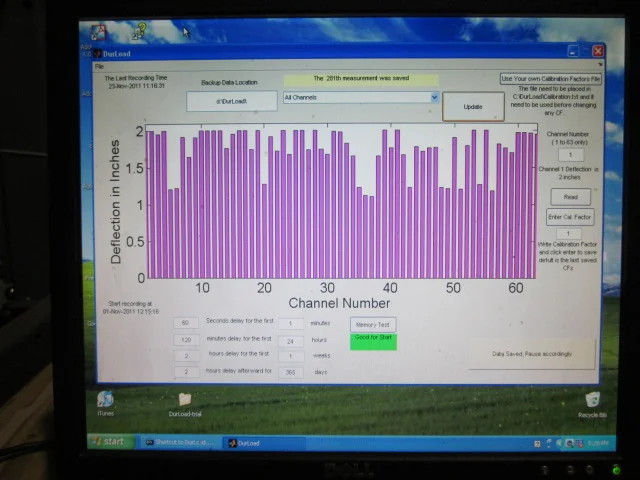The height and width of the screenshot is (480, 640).
Task: Click the 120 minutes delay field
Action: click(187, 340)
